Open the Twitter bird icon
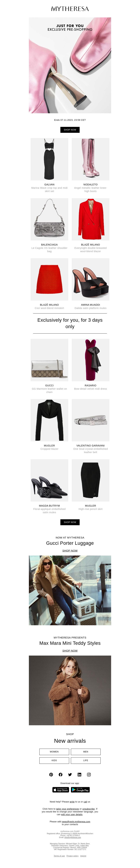 (x=70, y=774)
